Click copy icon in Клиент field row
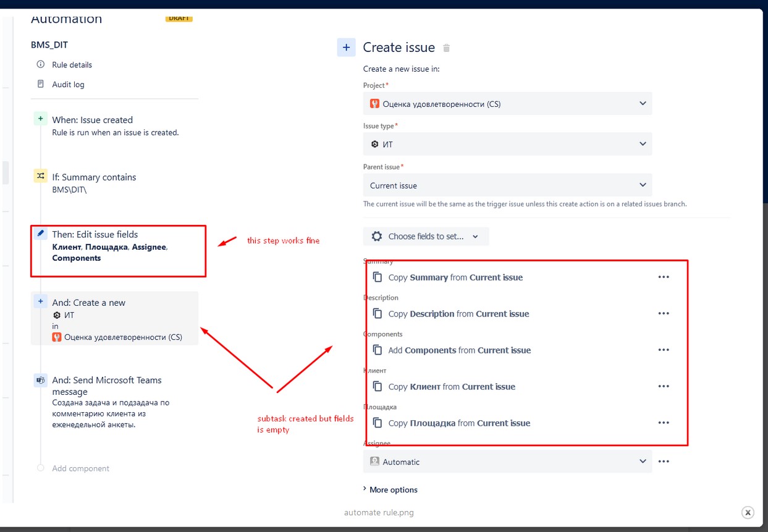This screenshot has height=532, width=768. [378, 387]
